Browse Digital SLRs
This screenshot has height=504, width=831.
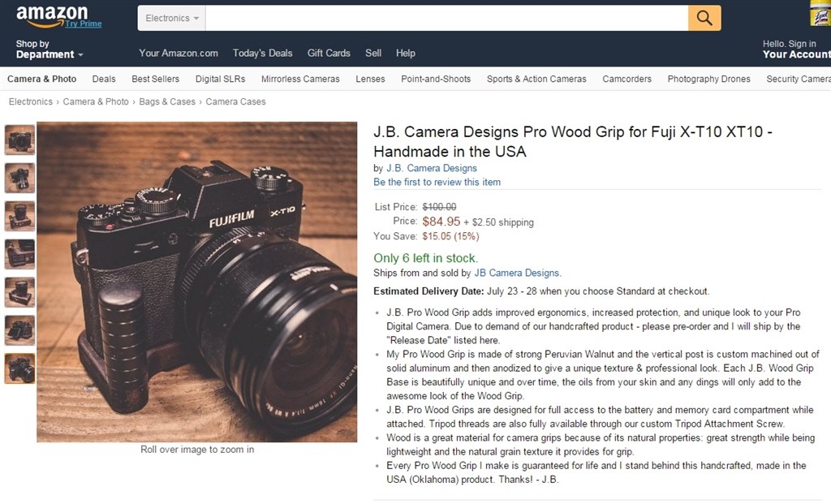click(221, 79)
